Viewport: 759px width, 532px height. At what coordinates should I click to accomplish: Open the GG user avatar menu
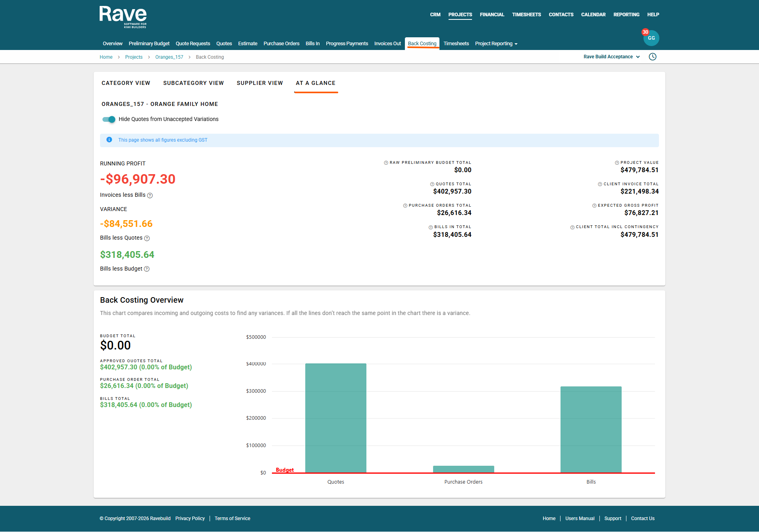click(x=651, y=38)
